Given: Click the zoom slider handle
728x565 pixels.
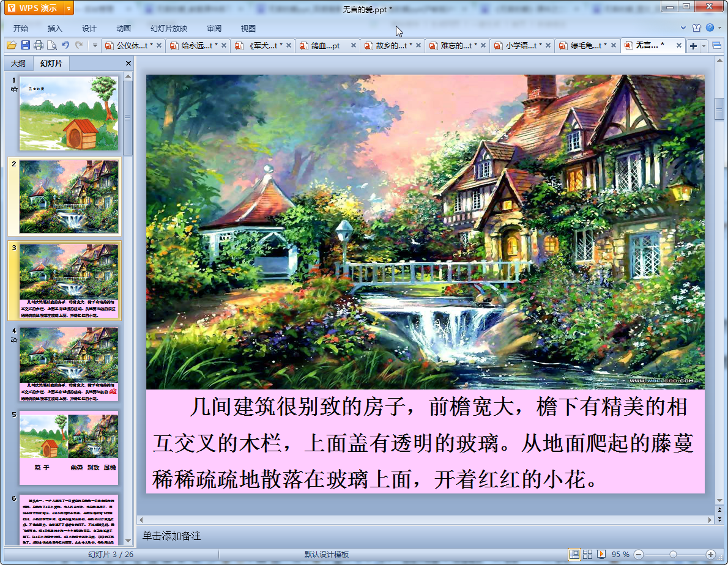Looking at the screenshot, I should pos(673,555).
